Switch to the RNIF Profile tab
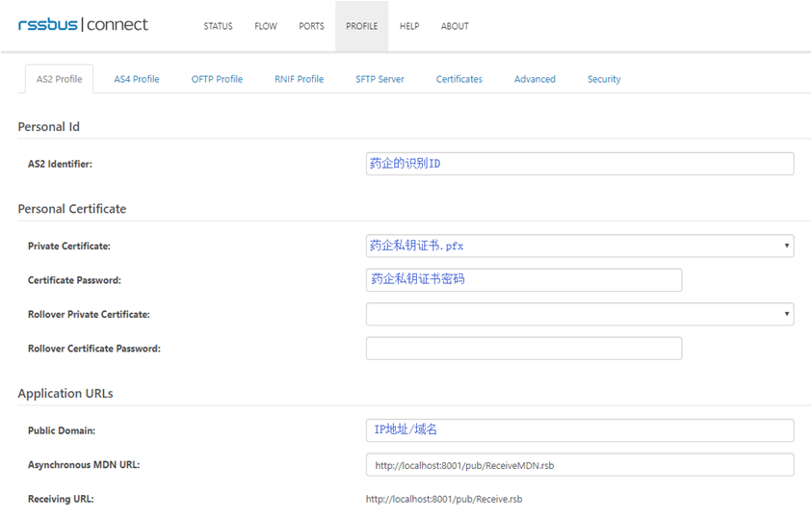Viewport: 812px width, 520px height. coord(299,79)
